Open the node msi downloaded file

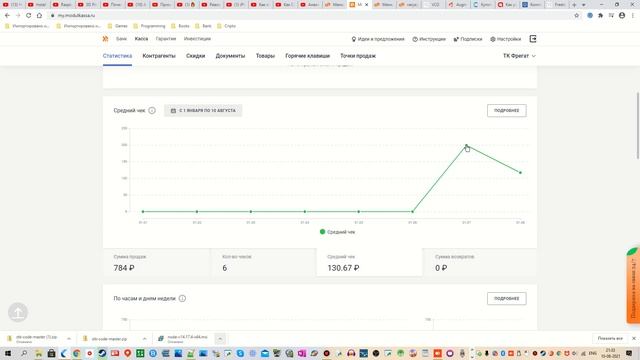click(184, 339)
